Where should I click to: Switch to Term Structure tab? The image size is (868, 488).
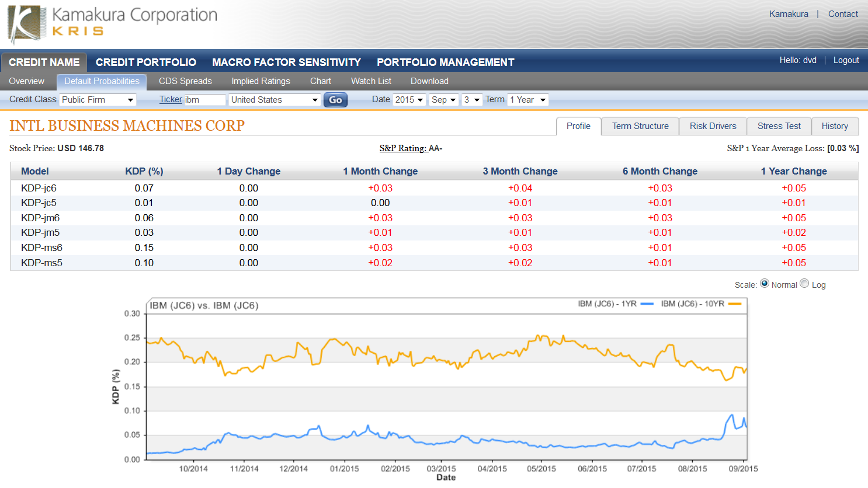(640, 126)
